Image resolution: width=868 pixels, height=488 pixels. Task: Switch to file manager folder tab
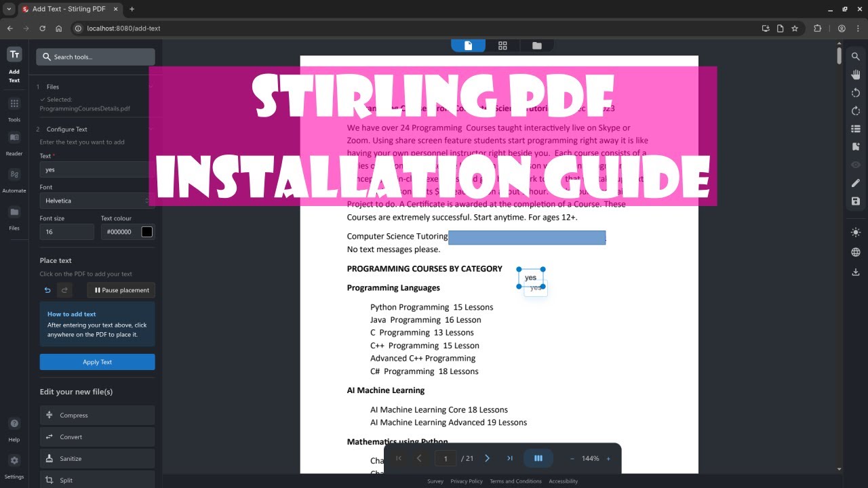pos(537,45)
